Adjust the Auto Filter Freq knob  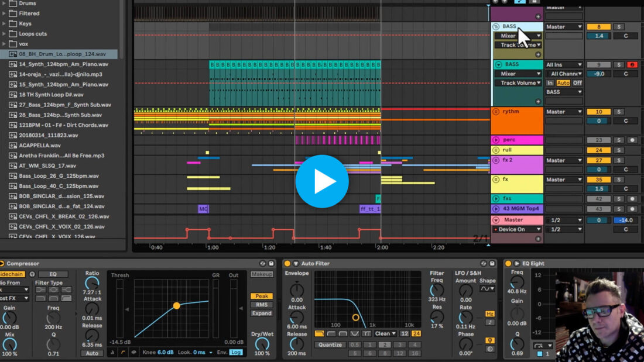click(x=437, y=291)
